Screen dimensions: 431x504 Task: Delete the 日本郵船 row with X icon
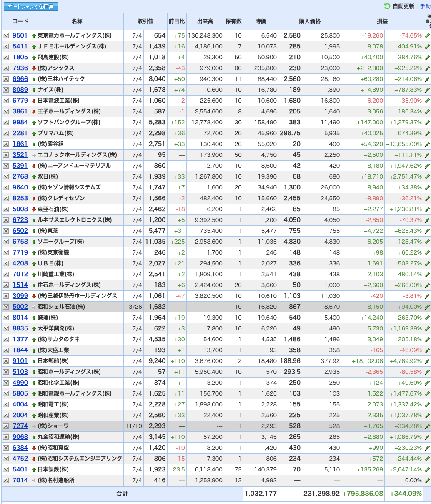(x=6, y=361)
